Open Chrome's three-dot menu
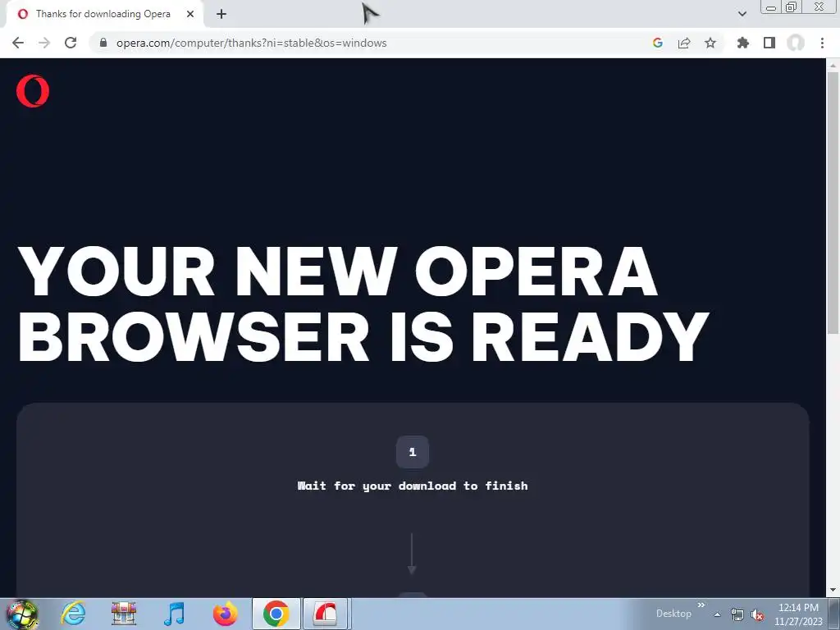Image resolution: width=840 pixels, height=630 pixels. [822, 43]
